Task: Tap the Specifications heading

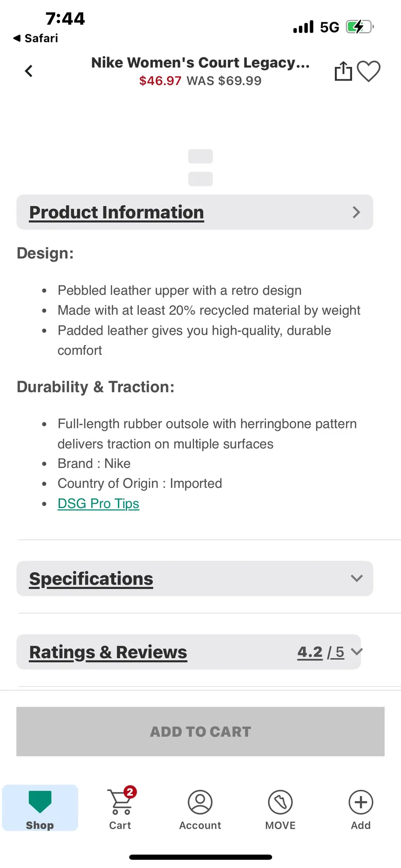Action: pyautogui.click(x=91, y=579)
